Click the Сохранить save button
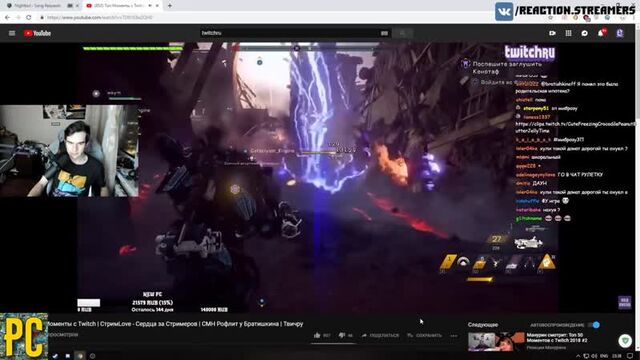The width and height of the screenshot is (640, 360). pos(424,336)
